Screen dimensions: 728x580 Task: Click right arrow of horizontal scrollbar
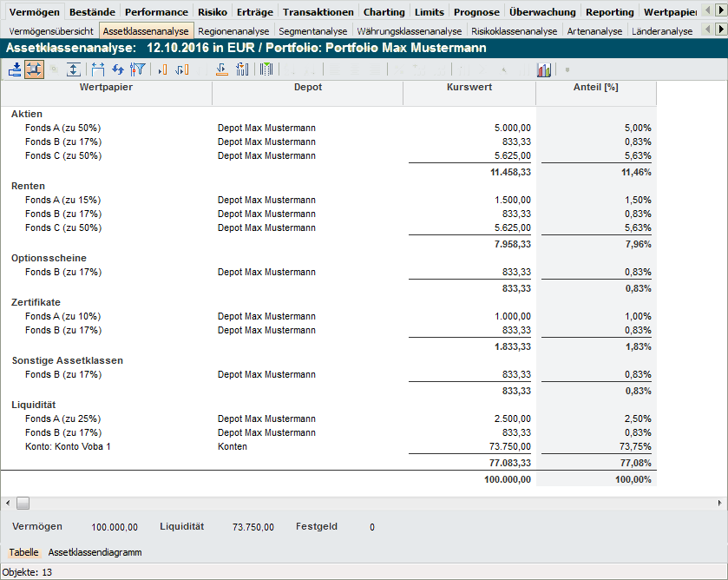tap(719, 503)
